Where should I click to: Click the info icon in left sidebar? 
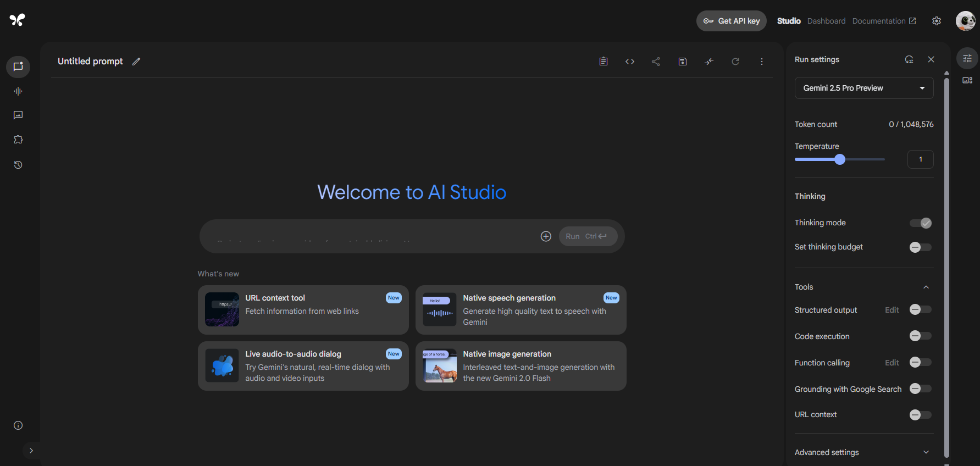pyautogui.click(x=18, y=425)
